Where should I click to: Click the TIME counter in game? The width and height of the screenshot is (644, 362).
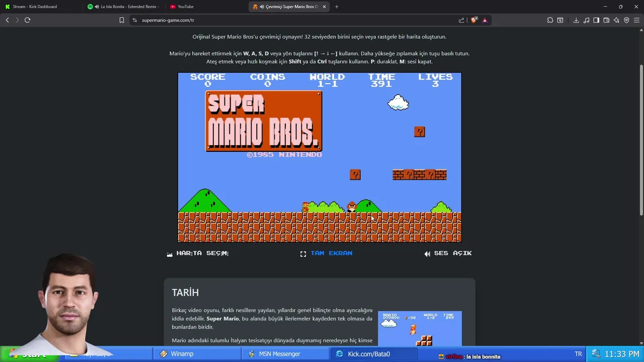(x=381, y=80)
